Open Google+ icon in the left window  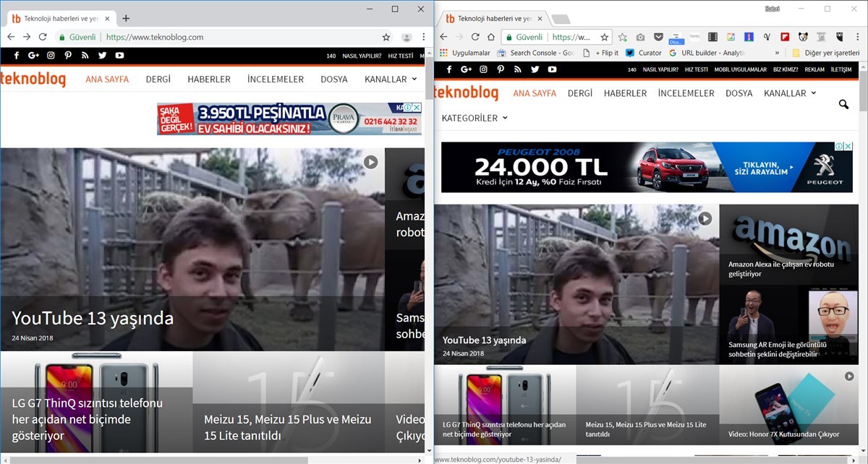[x=33, y=56]
